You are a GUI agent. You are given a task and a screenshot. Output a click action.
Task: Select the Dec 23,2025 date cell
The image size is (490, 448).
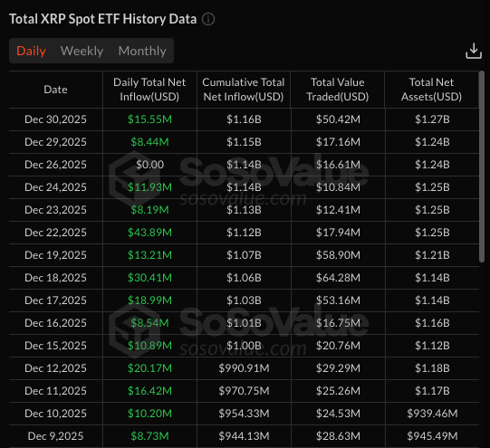click(x=55, y=210)
